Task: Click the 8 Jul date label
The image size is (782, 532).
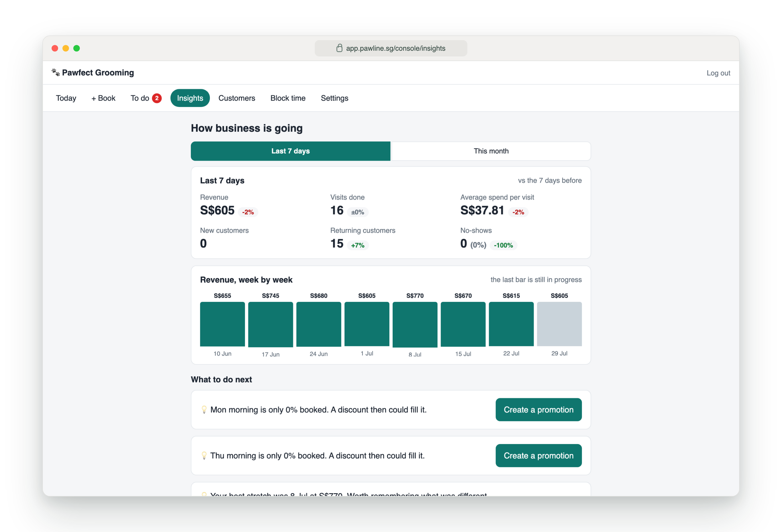Action: click(415, 355)
